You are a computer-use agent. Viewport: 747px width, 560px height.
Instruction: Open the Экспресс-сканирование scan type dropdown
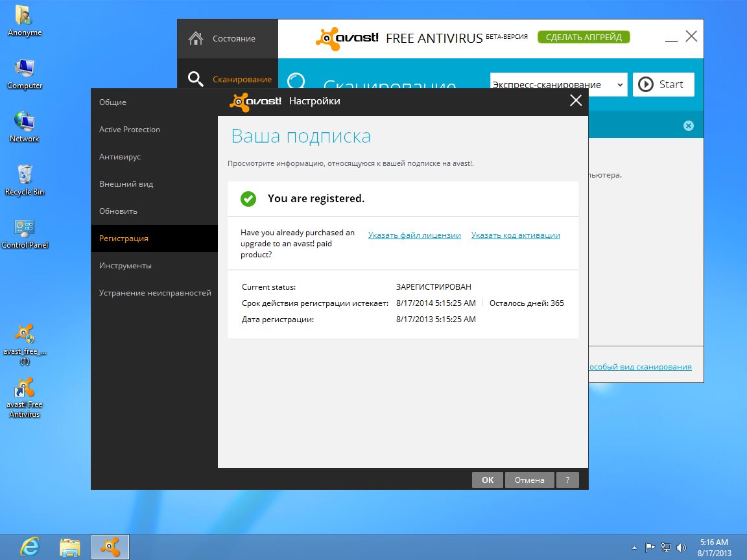[x=558, y=84]
